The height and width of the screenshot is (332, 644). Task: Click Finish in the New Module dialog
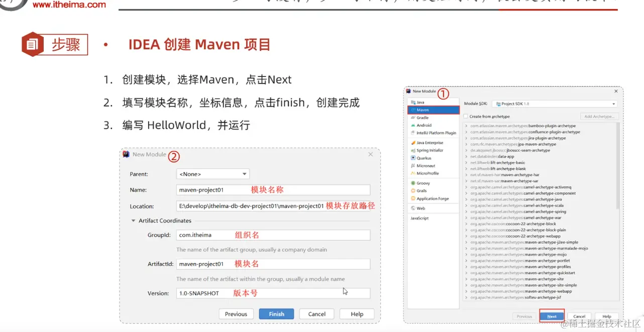276,314
